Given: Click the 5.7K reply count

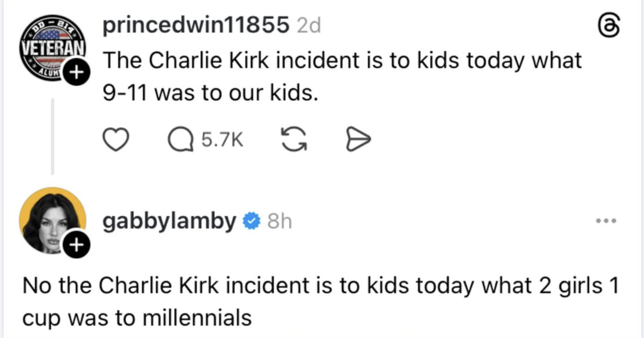Looking at the screenshot, I should coord(222,140).
